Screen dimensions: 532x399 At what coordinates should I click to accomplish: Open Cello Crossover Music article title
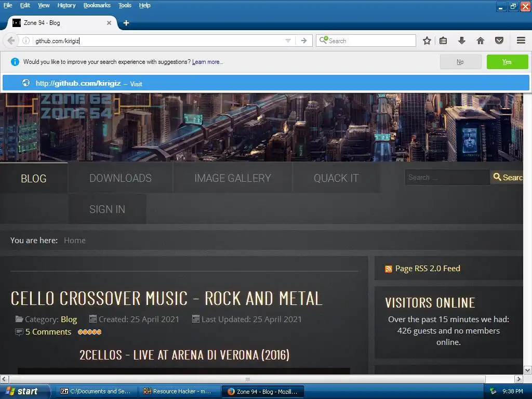click(166, 299)
